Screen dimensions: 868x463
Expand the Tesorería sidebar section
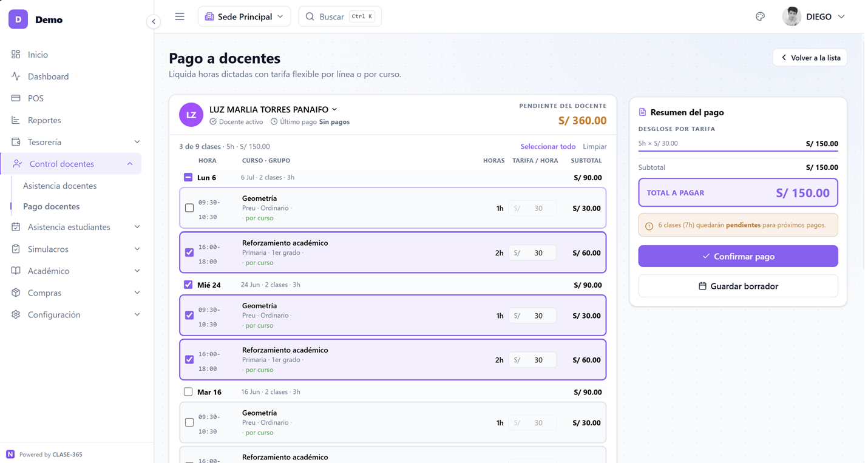(x=76, y=142)
